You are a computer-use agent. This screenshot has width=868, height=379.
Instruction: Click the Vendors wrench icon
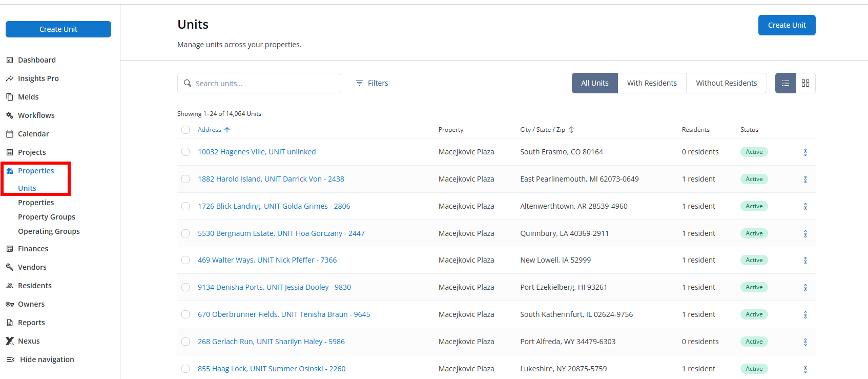10,267
